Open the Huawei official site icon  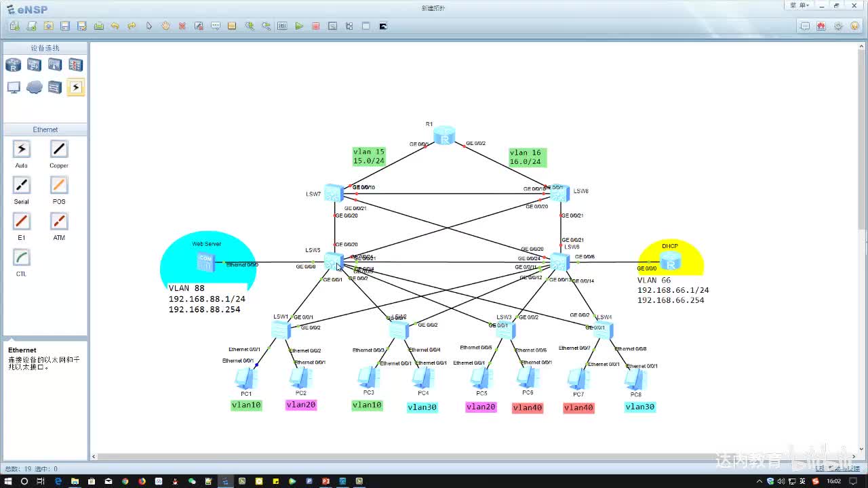click(821, 26)
